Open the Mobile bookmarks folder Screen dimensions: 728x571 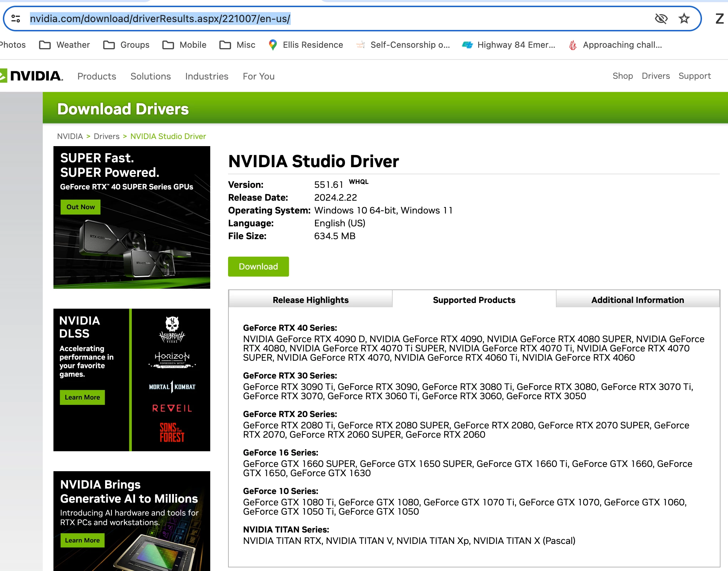pos(184,45)
